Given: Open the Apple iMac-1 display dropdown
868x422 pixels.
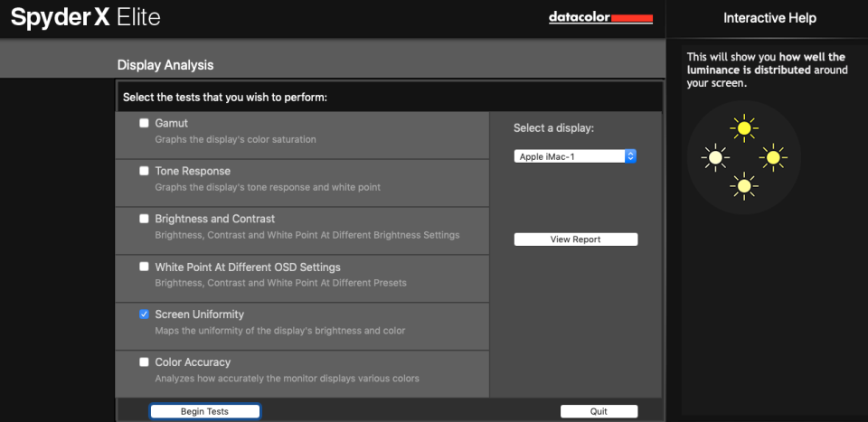Looking at the screenshot, I should tap(575, 156).
